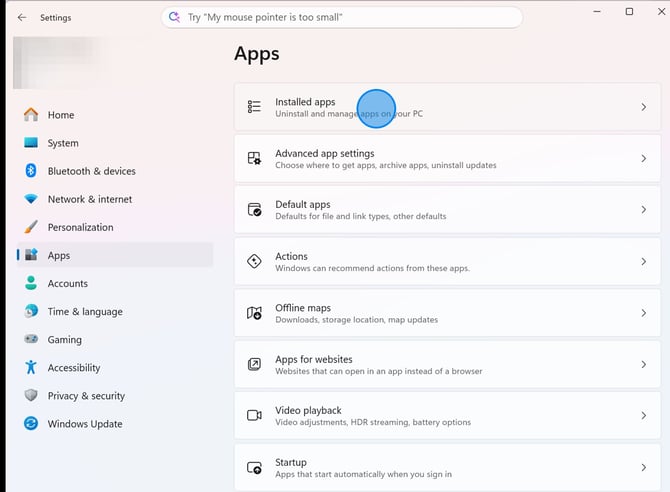This screenshot has width=670, height=492.
Task: Click the back arrow icon
Action: coord(22,18)
